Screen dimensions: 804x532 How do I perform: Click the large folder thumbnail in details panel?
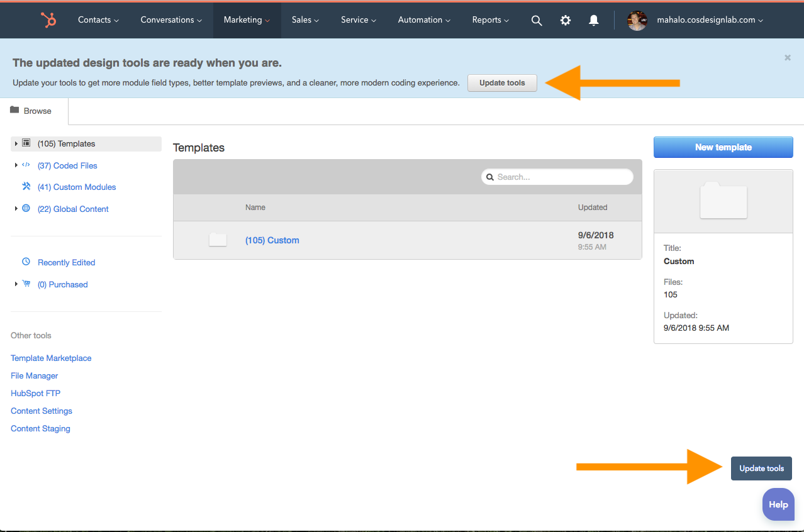click(723, 200)
